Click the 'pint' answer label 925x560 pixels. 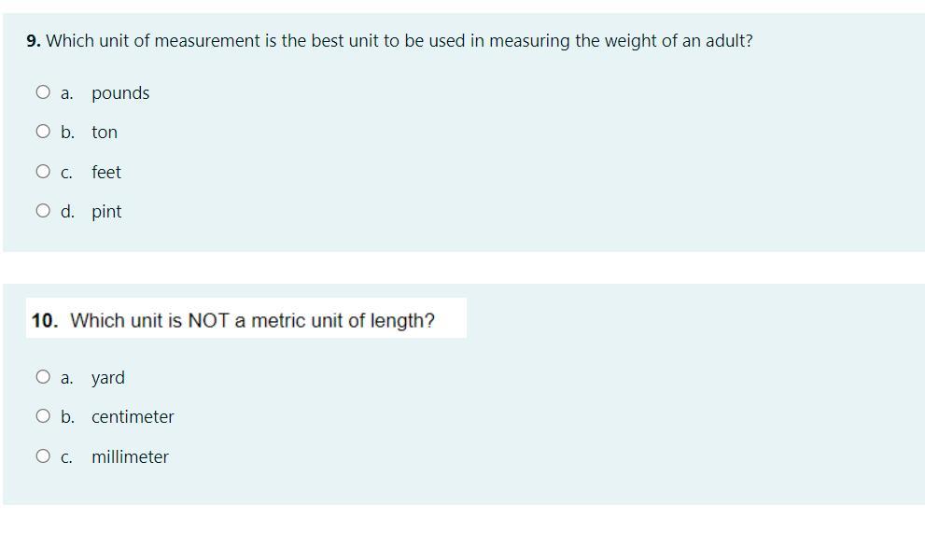106,212
